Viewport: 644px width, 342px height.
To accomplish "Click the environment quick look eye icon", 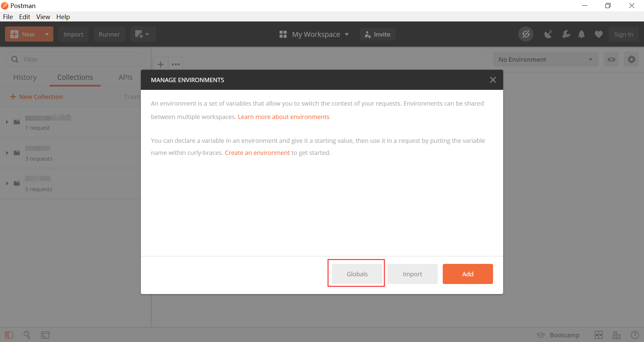I will point(611,59).
